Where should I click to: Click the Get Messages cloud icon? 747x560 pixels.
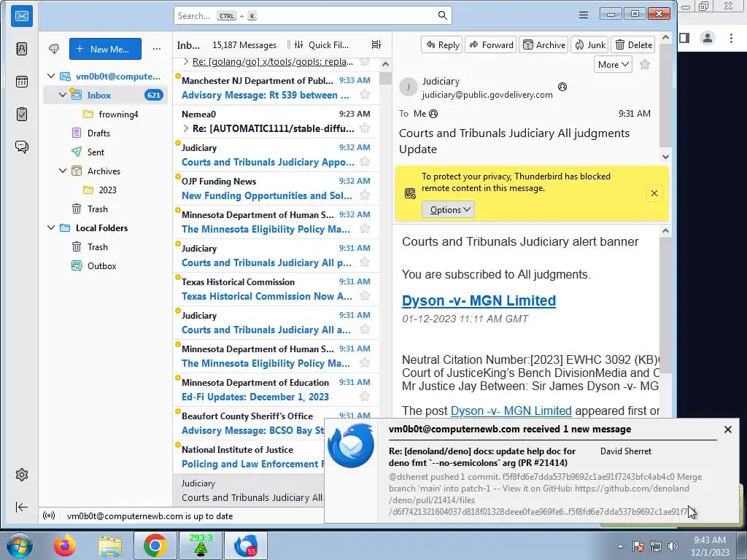[x=54, y=49]
